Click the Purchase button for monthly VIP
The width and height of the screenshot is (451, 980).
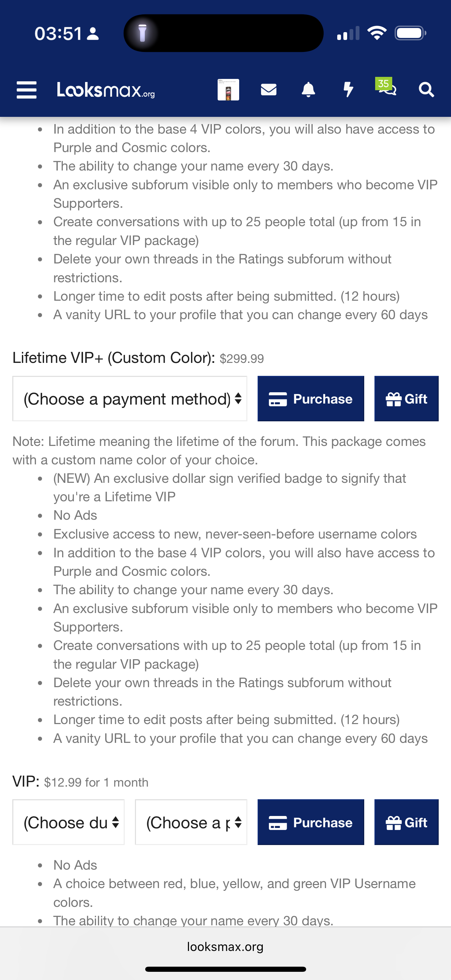point(311,822)
